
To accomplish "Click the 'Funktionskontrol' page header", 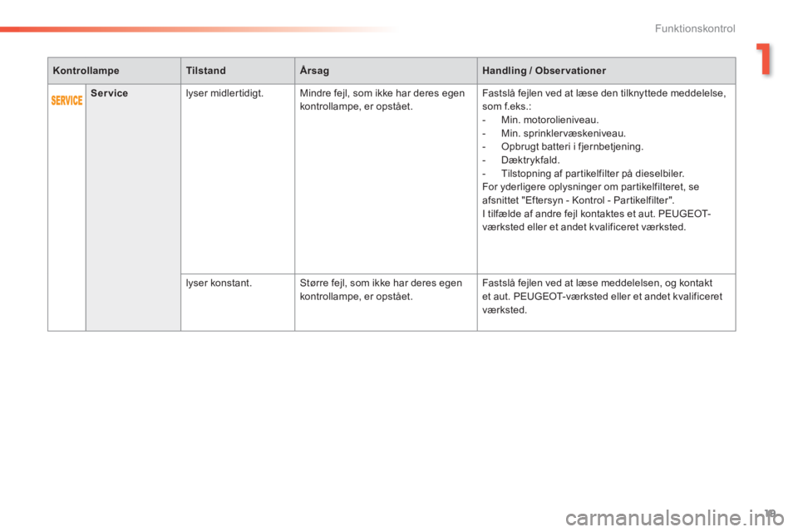I will [695, 29].
